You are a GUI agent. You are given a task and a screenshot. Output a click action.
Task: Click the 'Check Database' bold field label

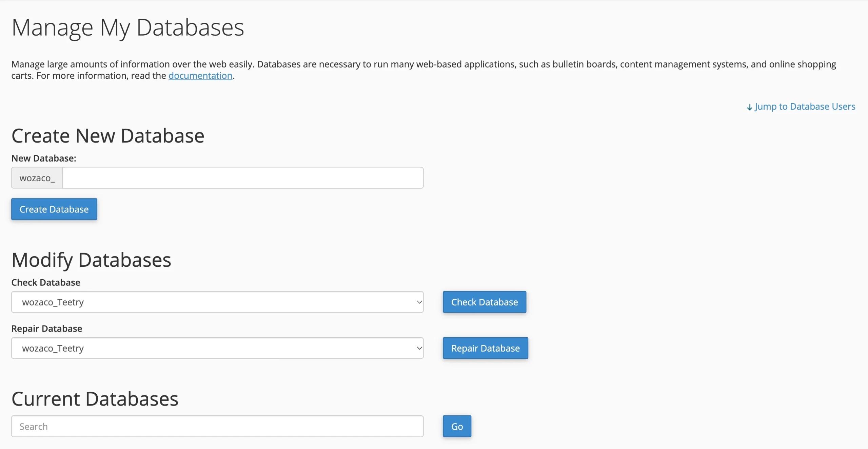click(x=46, y=282)
